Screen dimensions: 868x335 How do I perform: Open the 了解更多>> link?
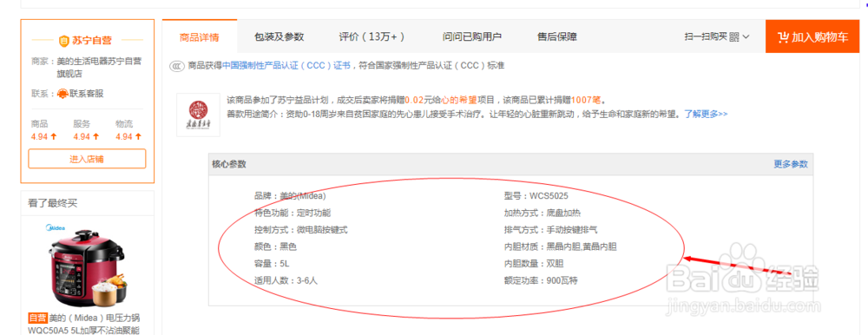pyautogui.click(x=706, y=114)
